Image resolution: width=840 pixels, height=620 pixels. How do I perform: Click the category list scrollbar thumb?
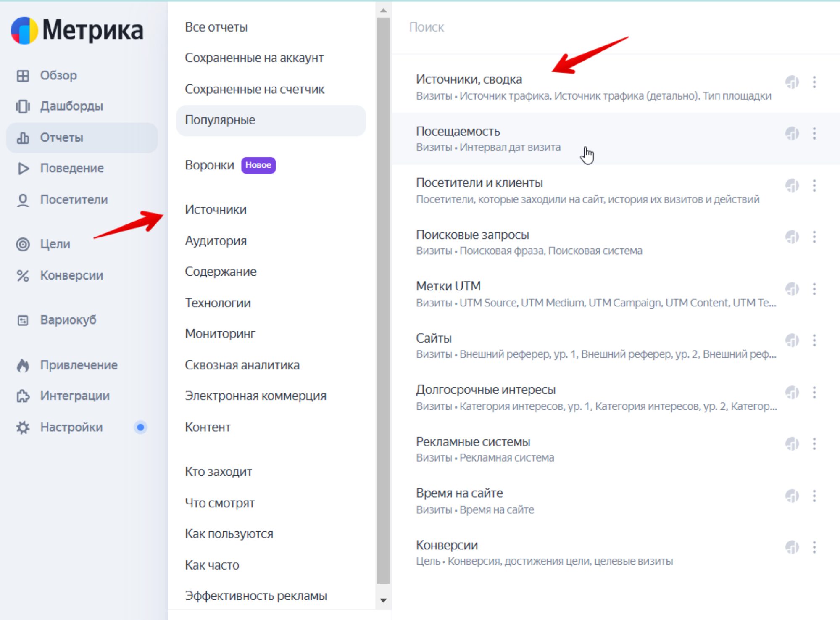click(383, 301)
